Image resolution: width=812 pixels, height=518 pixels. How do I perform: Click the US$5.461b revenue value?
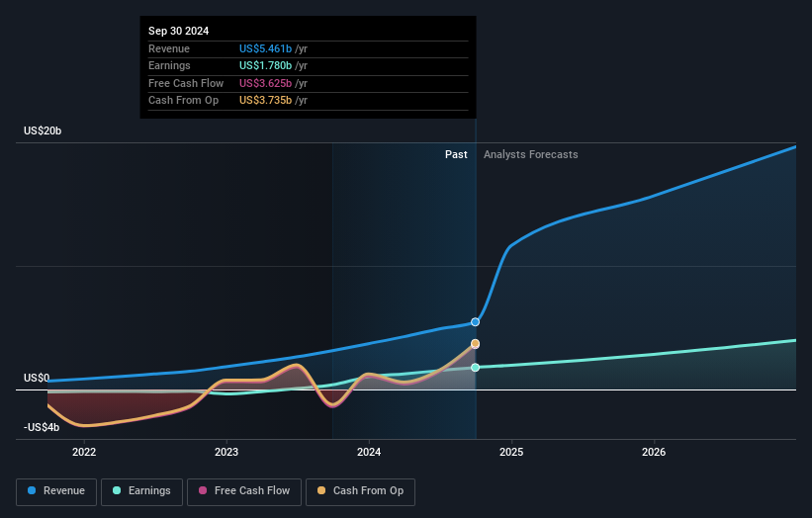pos(266,48)
